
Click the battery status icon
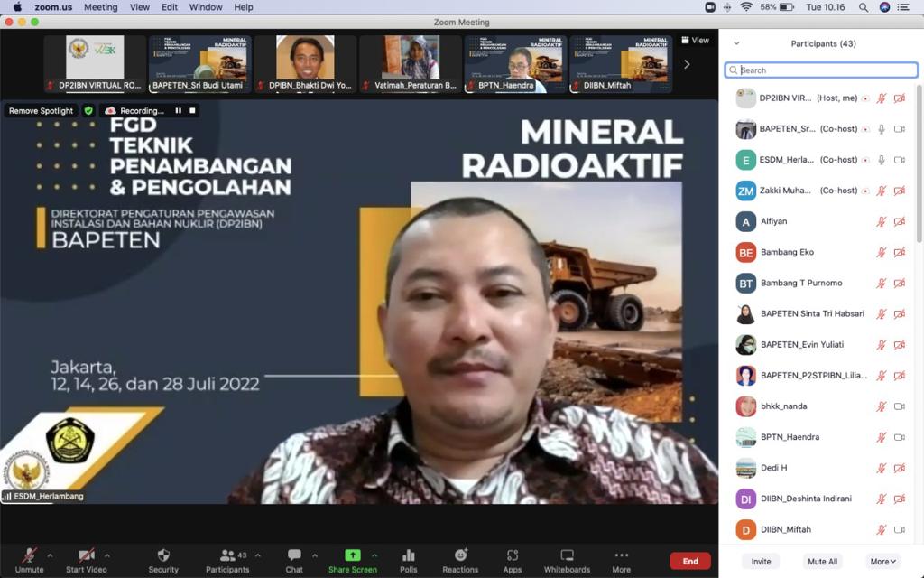[x=787, y=7]
